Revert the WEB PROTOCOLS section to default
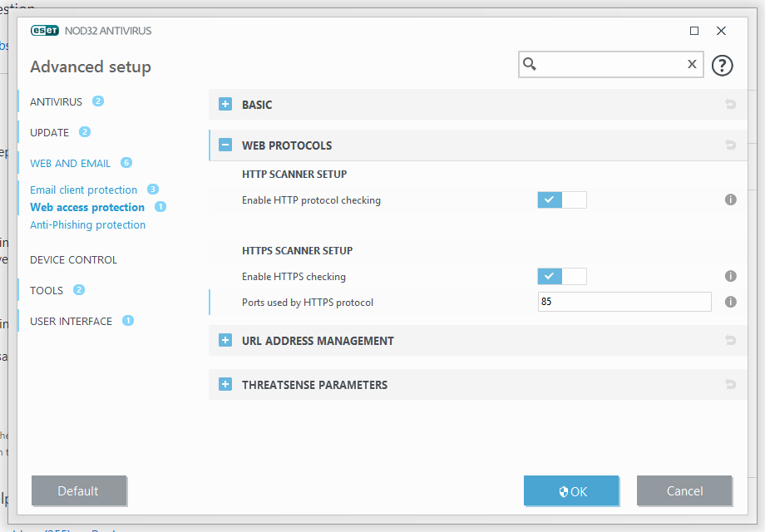This screenshot has width=765, height=532. (730, 145)
